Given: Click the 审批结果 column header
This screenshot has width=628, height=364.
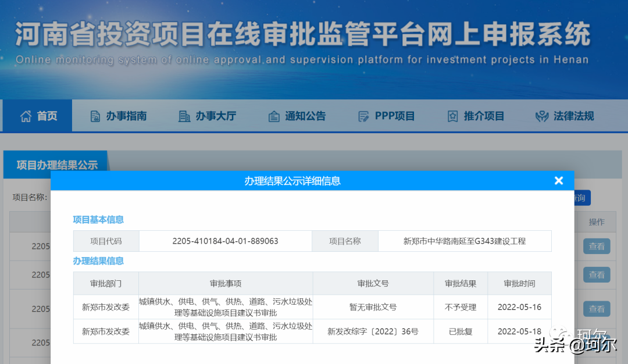Looking at the screenshot, I should [461, 284].
